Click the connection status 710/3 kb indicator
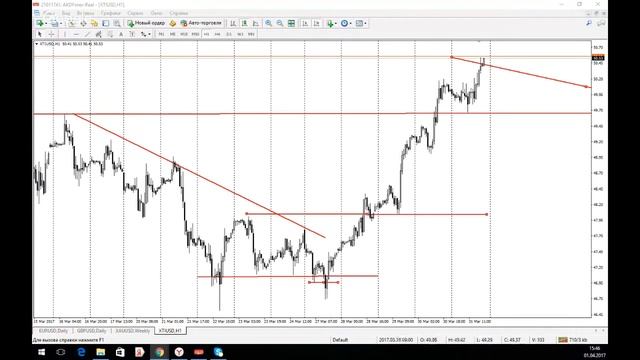640x360 pixels. coord(573,340)
